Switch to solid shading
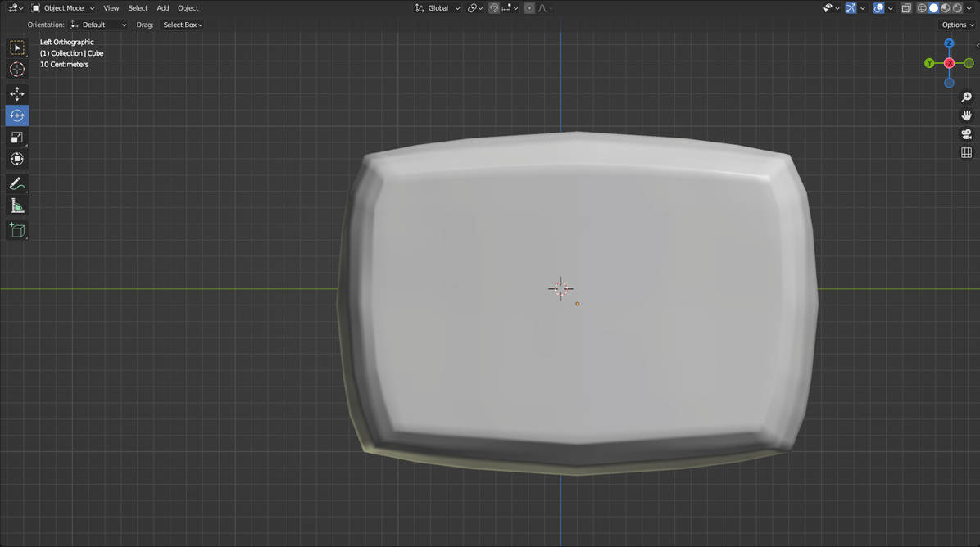The height and width of the screenshot is (547, 980). coord(934,8)
